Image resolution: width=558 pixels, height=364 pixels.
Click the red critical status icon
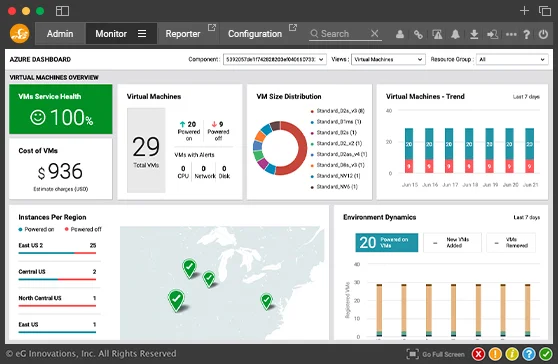point(479,354)
